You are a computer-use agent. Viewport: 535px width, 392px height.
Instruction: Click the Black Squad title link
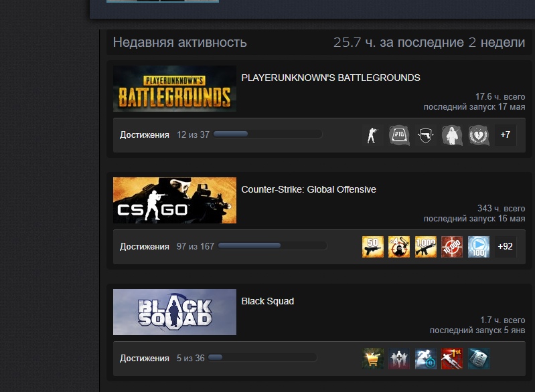(268, 301)
